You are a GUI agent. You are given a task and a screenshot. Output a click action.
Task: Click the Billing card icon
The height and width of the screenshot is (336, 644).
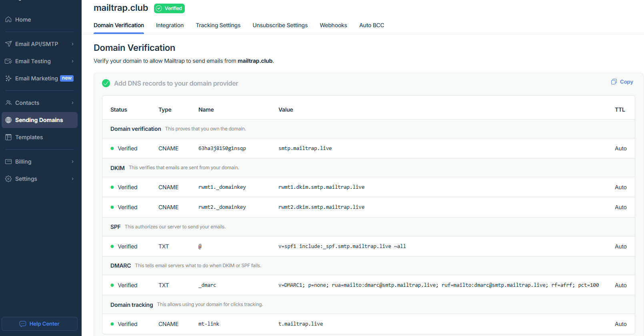(x=8, y=162)
